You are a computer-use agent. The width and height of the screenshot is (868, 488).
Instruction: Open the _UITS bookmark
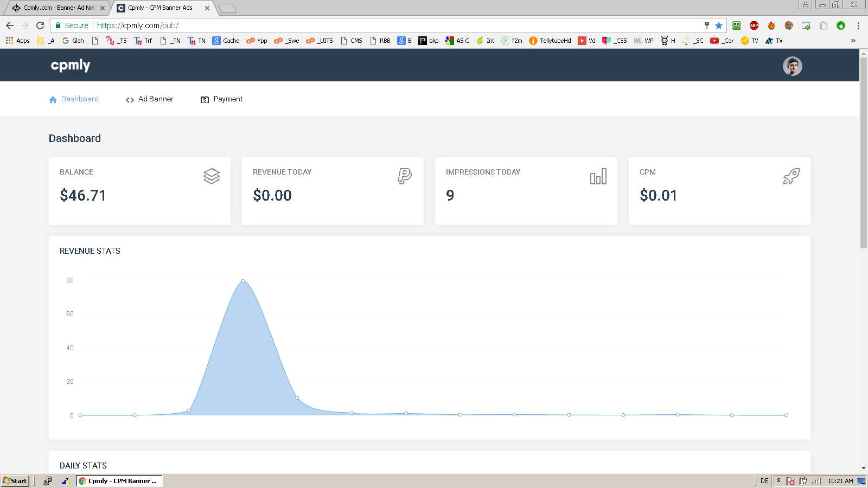320,41
